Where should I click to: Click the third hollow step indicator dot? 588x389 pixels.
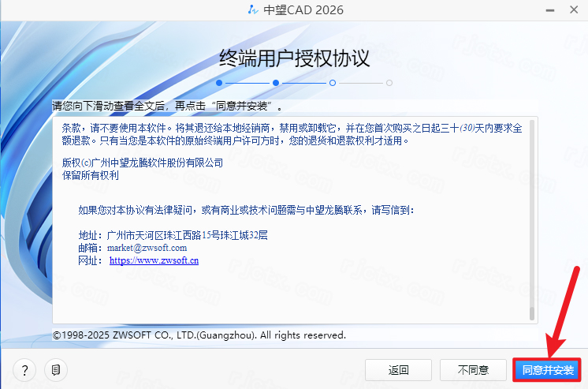[x=333, y=82]
